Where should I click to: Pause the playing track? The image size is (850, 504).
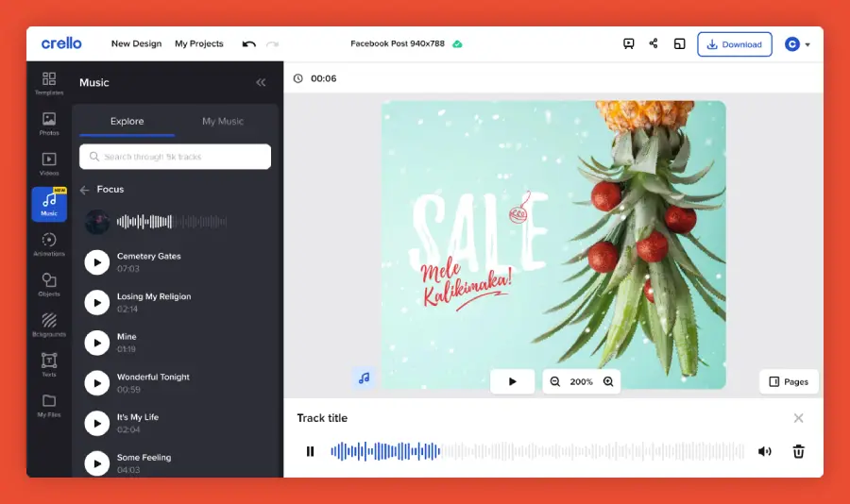(x=310, y=451)
